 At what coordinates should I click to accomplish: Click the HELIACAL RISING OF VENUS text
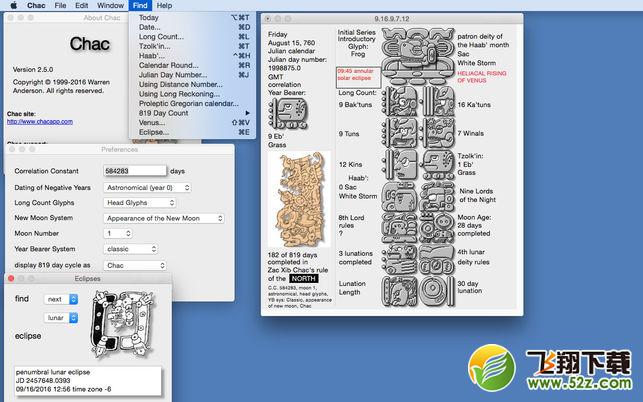click(x=482, y=77)
